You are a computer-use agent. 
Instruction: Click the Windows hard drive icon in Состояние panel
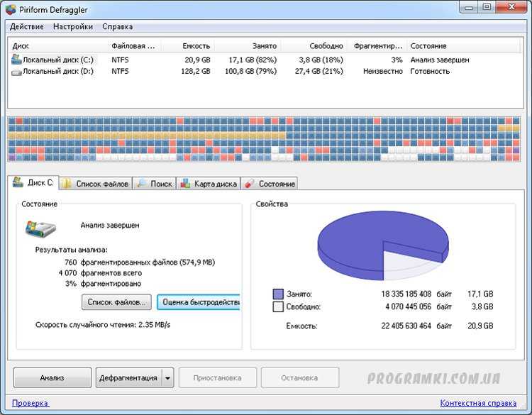pos(40,228)
